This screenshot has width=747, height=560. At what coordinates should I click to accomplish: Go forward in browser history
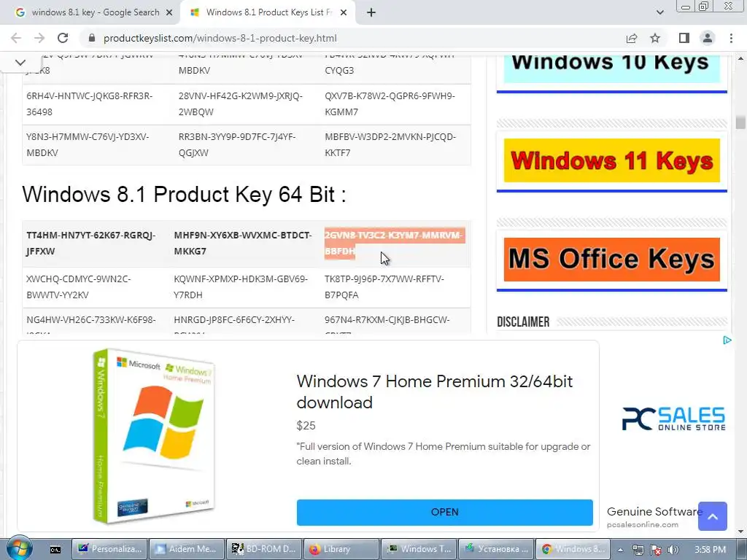pos(39,38)
